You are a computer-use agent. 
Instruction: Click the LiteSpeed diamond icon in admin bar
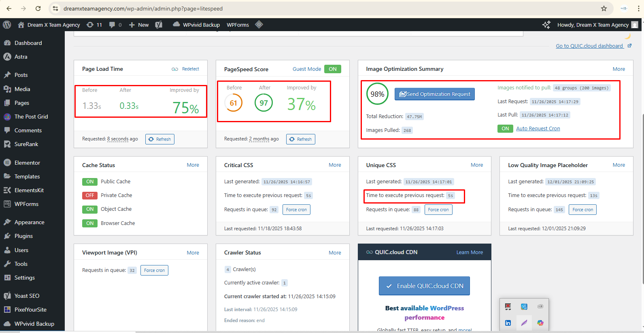pos(259,25)
